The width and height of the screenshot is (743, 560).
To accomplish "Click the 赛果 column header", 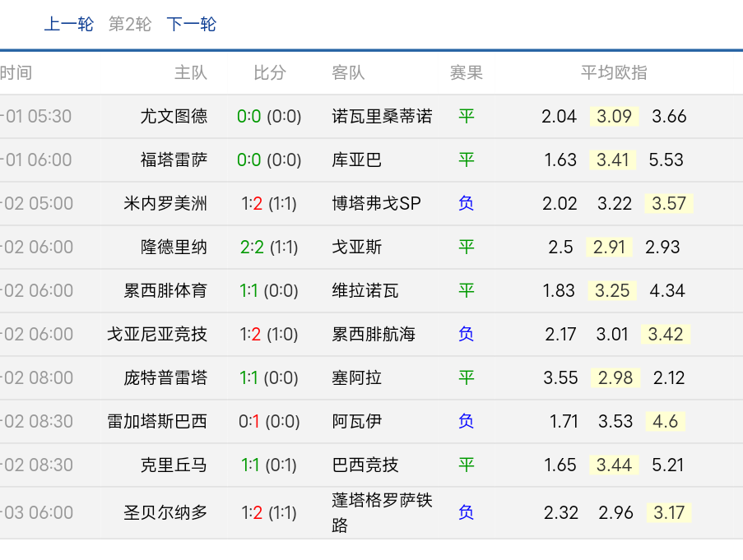I will (x=466, y=72).
